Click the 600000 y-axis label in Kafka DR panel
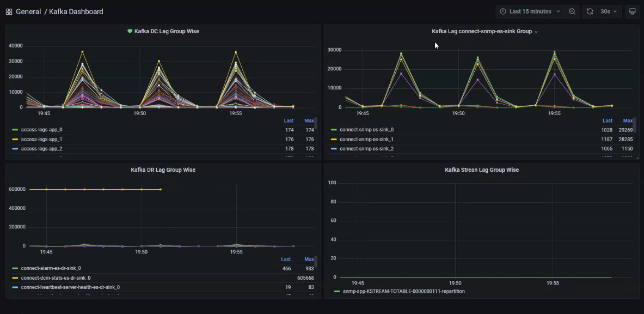 (17, 189)
